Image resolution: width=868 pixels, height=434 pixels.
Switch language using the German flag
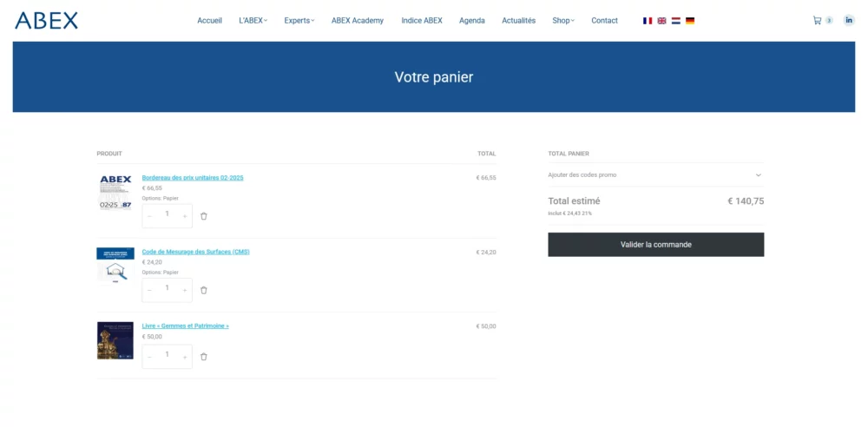point(690,21)
